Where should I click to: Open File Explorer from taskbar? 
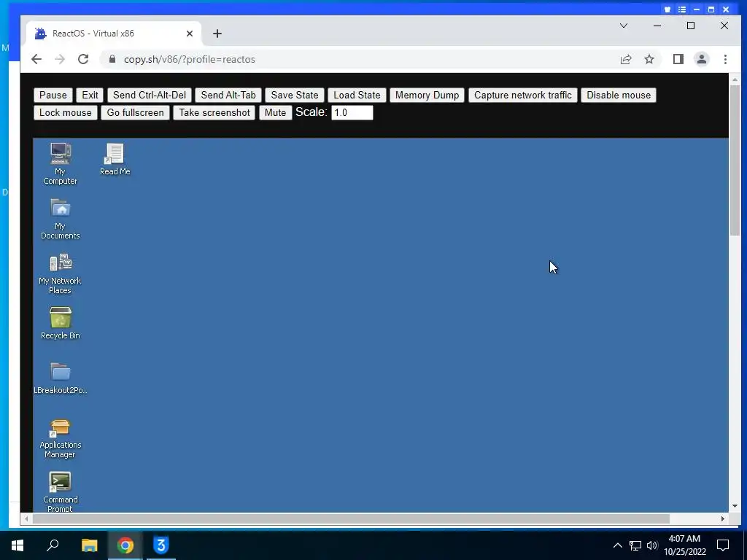pyautogui.click(x=89, y=545)
